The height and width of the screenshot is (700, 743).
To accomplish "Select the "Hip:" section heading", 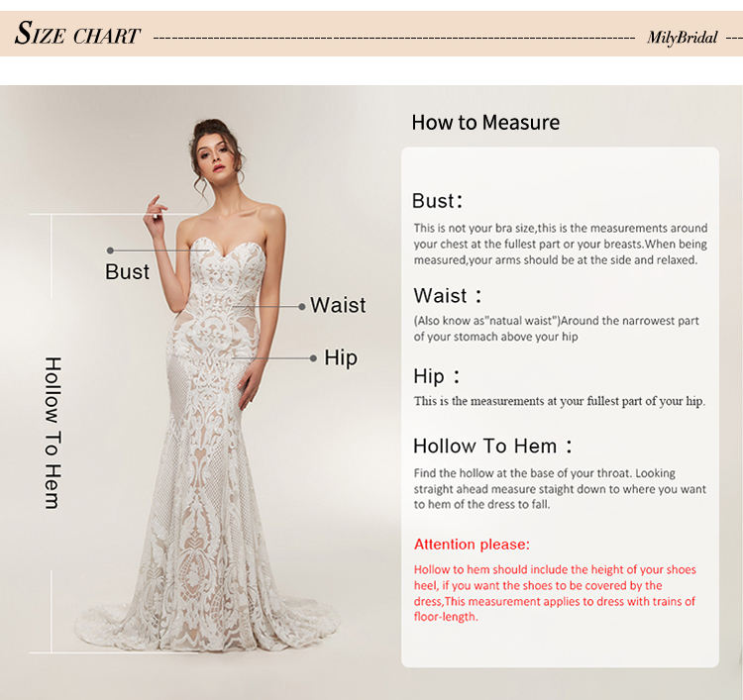I will click(x=437, y=376).
